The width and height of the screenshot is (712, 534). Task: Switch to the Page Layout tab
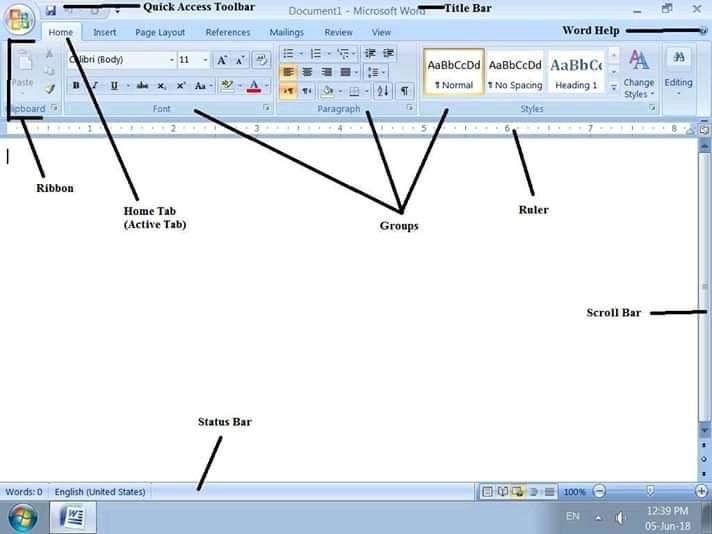tap(160, 32)
